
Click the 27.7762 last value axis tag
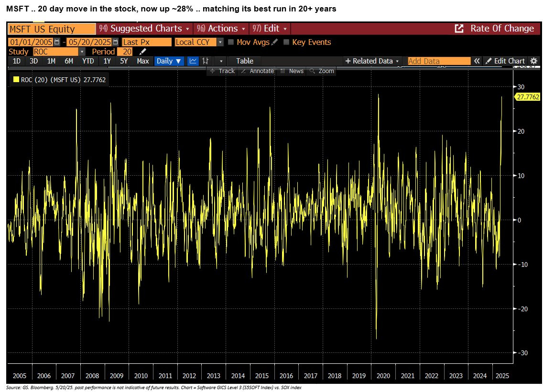(x=528, y=97)
